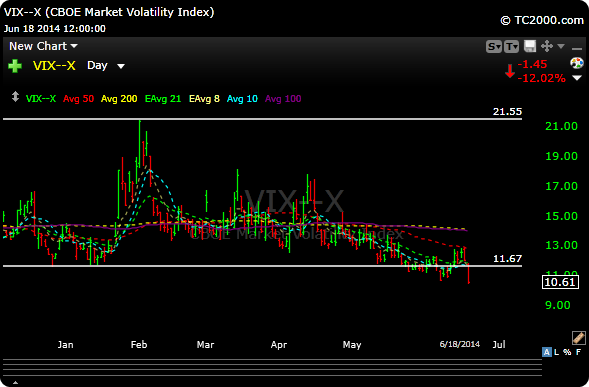Image resolution: width=589 pixels, height=387 pixels.
Task: Click the color palette icon
Action: tap(577, 63)
